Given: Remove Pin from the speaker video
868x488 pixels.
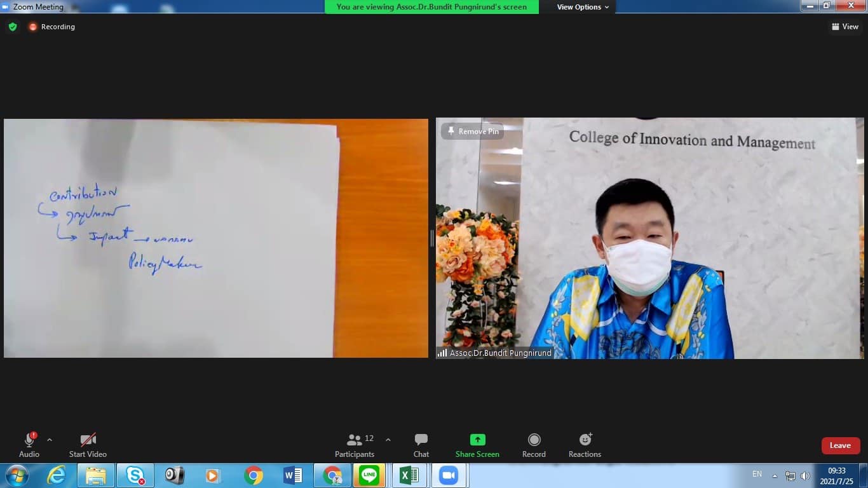Looking at the screenshot, I should pos(473,132).
